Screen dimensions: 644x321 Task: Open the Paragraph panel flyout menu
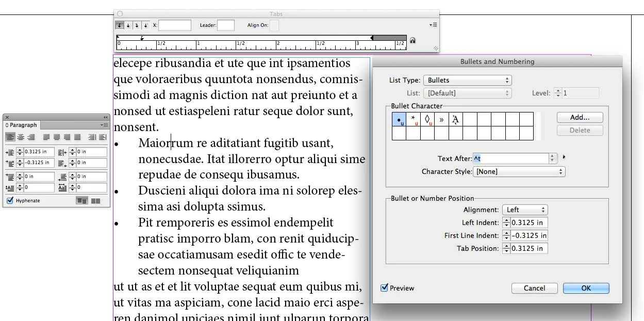[x=105, y=125]
